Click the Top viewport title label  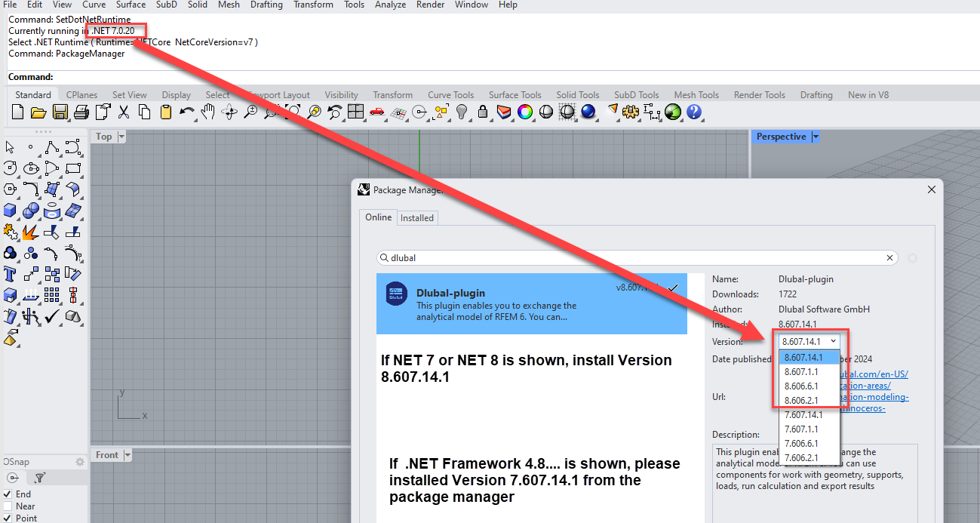pyautogui.click(x=104, y=137)
